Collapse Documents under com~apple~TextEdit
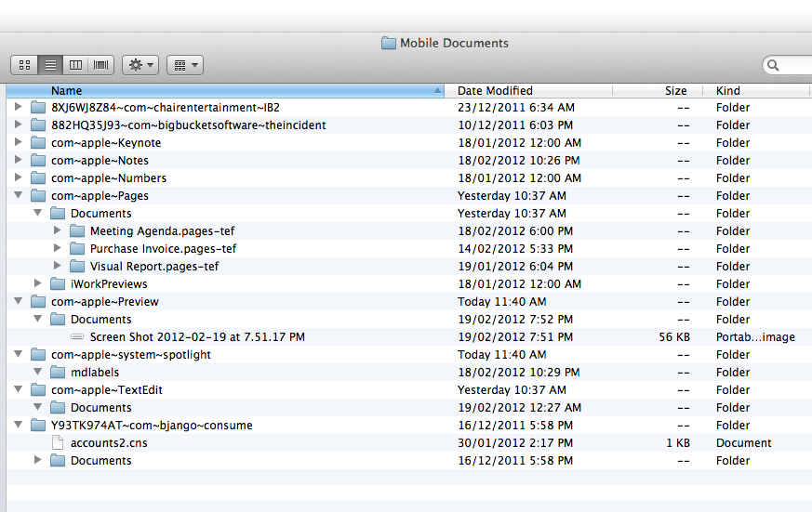Viewport: 812px width, 512px height. (38, 407)
